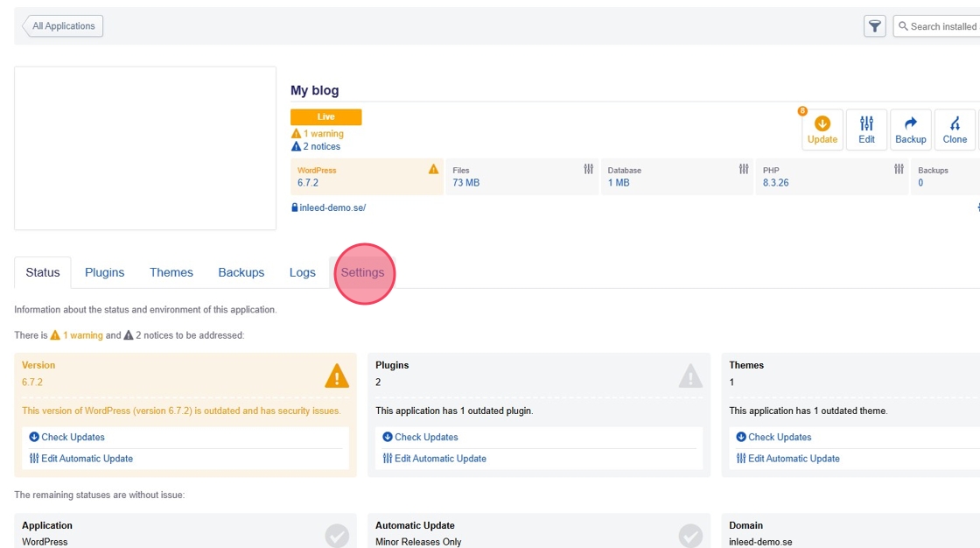Click the Clone icon button
The image size is (980, 548).
pyautogui.click(x=955, y=130)
